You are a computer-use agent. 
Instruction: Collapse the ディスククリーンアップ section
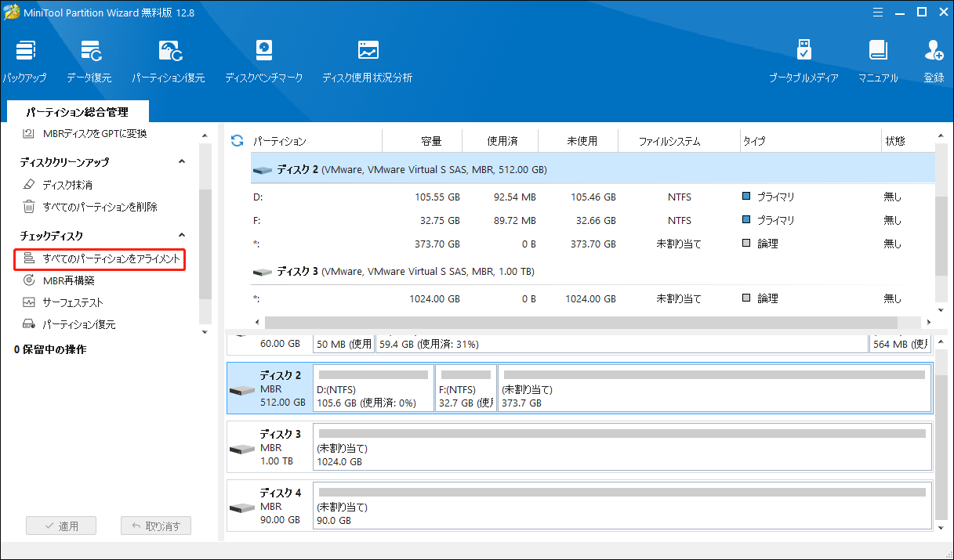(x=182, y=162)
